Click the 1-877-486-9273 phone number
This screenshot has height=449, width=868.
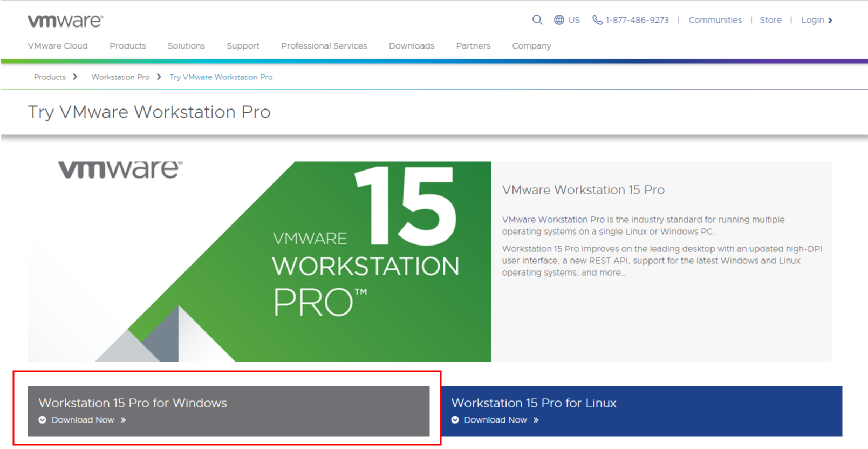pyautogui.click(x=637, y=20)
